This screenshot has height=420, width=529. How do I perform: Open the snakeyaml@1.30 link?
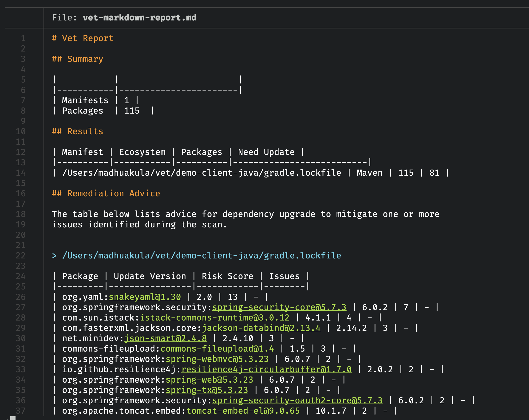point(145,297)
